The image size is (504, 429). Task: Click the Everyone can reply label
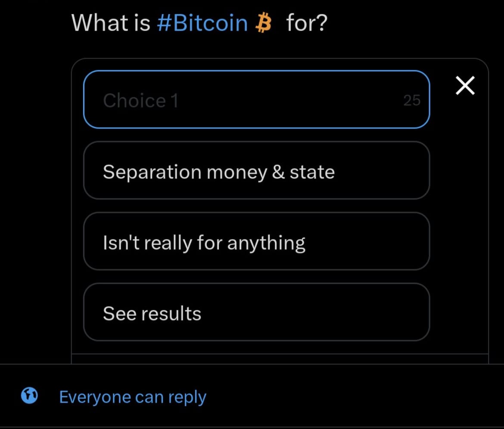133,396
